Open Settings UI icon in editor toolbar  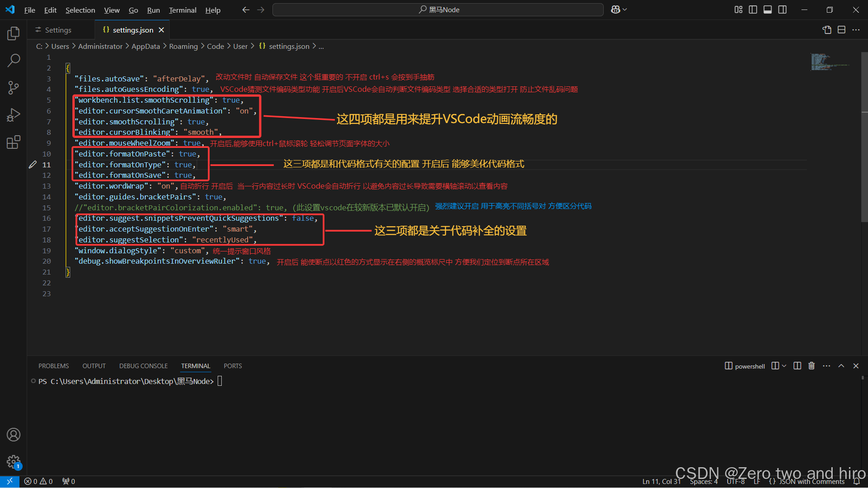pos(827,30)
